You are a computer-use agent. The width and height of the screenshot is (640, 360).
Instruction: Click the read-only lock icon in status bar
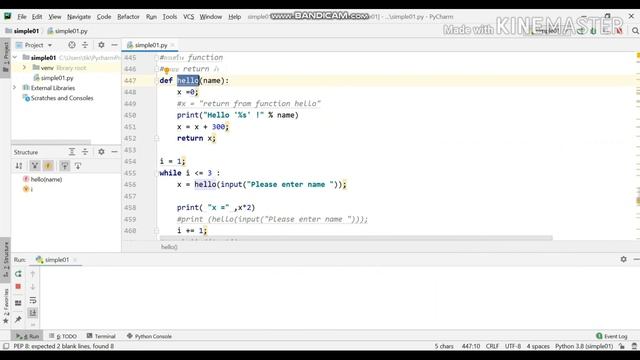click(x=622, y=346)
